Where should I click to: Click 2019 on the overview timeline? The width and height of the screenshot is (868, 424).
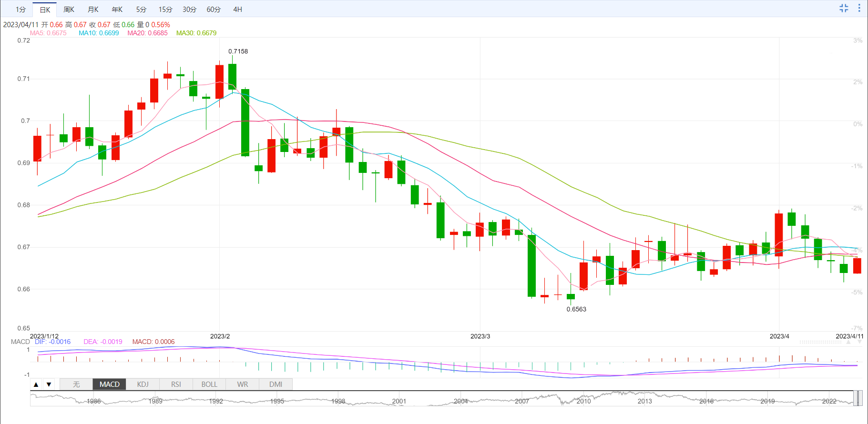point(767,401)
